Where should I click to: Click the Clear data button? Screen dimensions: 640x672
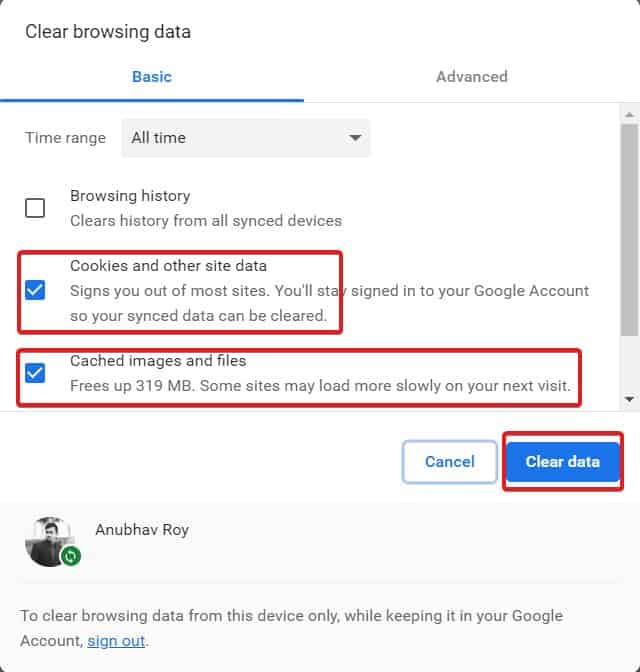coord(562,461)
